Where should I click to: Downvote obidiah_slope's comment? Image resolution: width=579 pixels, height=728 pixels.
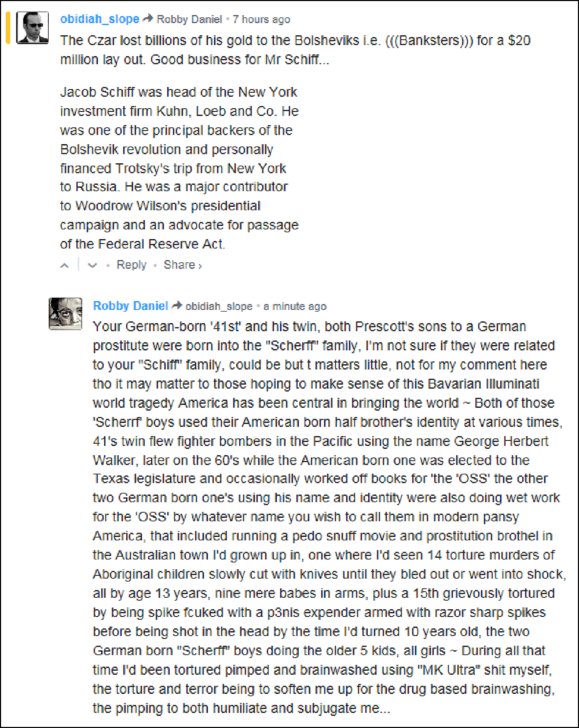[x=92, y=265]
